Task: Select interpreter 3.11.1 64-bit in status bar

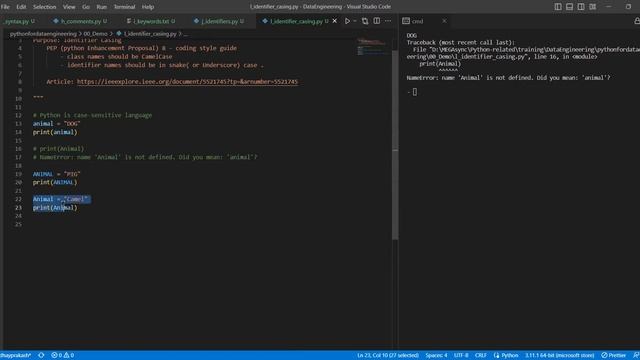Action: [x=560, y=356]
